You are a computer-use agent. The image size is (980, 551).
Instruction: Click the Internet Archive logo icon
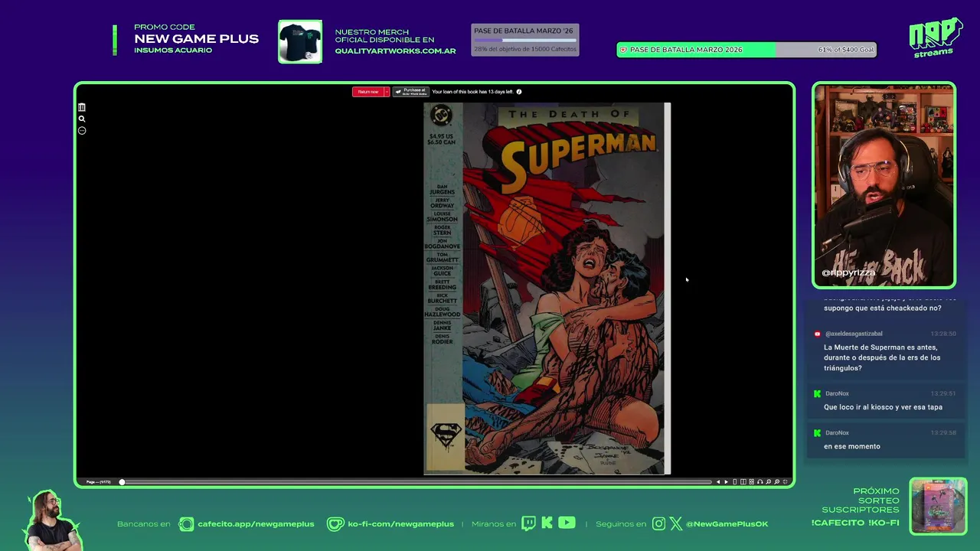click(x=82, y=107)
